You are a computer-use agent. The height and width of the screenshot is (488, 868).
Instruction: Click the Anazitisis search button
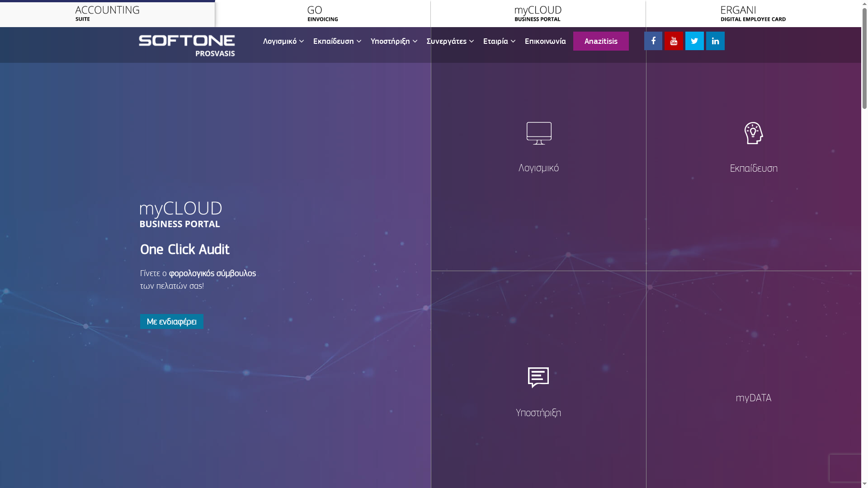coord(600,41)
